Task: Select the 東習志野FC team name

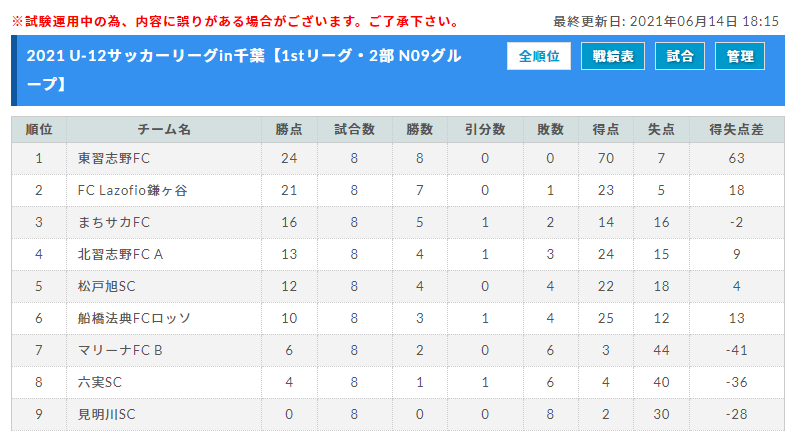Action: (114, 158)
